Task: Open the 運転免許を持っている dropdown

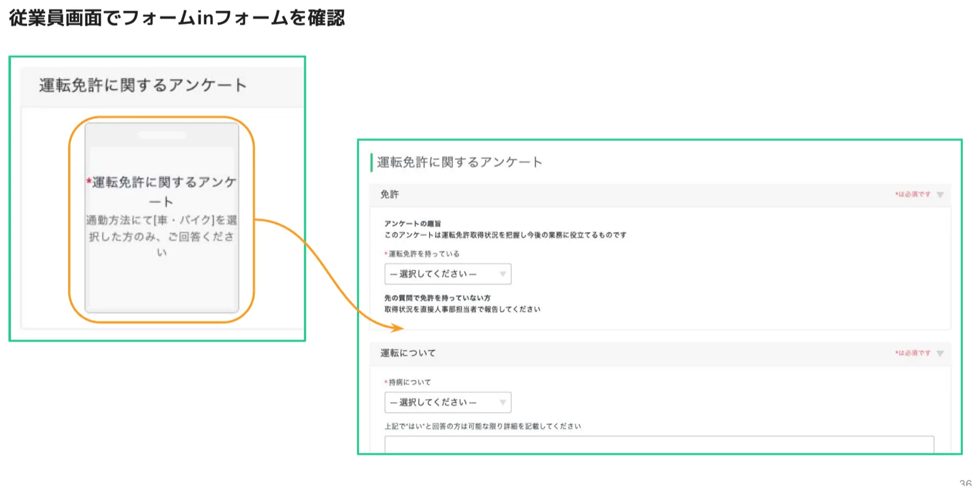Action: click(448, 274)
